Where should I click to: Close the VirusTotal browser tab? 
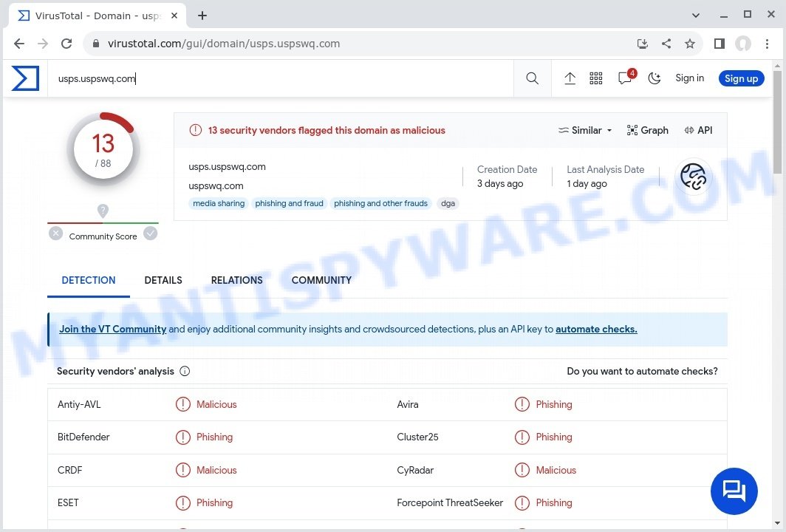[x=174, y=16]
